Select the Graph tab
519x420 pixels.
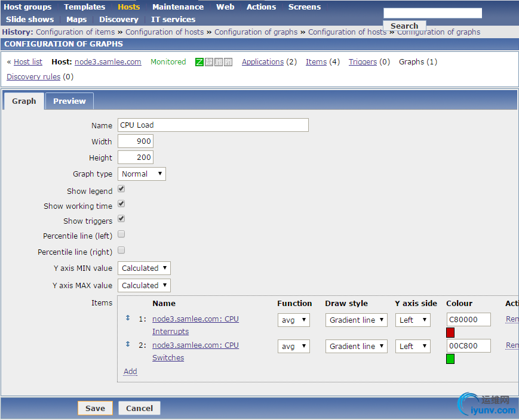point(24,101)
